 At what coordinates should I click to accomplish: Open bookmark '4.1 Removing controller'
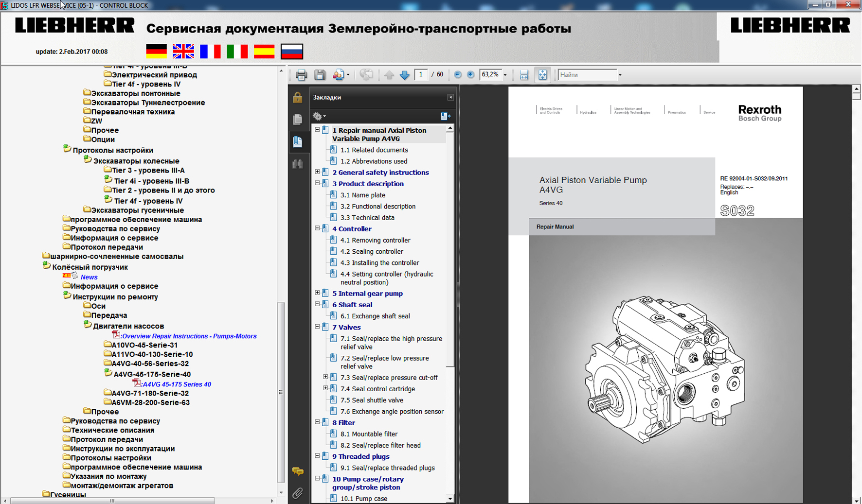pos(375,240)
